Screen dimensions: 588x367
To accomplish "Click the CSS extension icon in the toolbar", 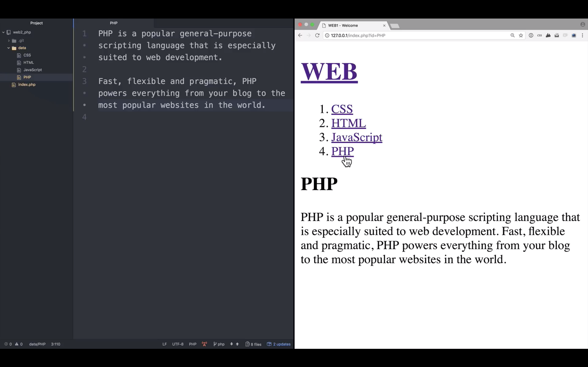I will [539, 35].
